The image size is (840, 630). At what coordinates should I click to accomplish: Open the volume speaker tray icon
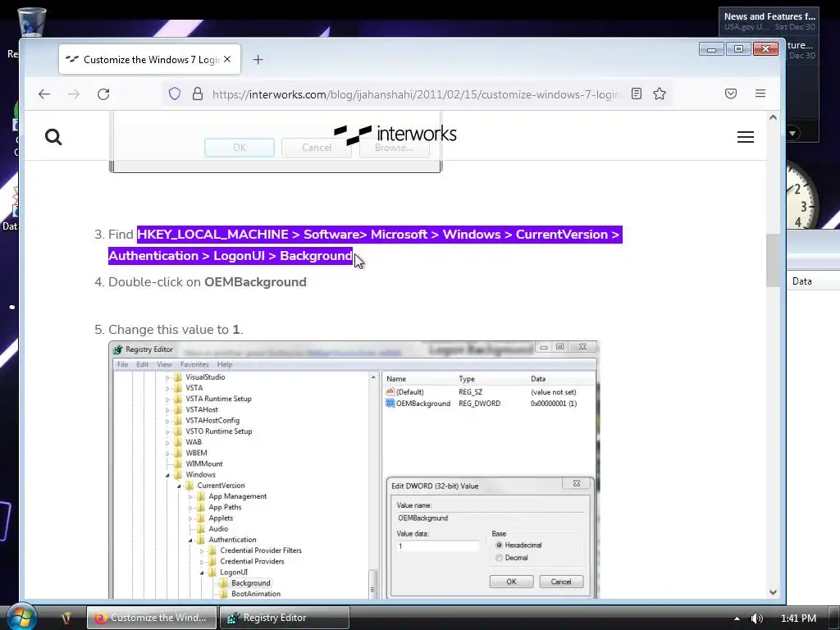[x=757, y=619]
